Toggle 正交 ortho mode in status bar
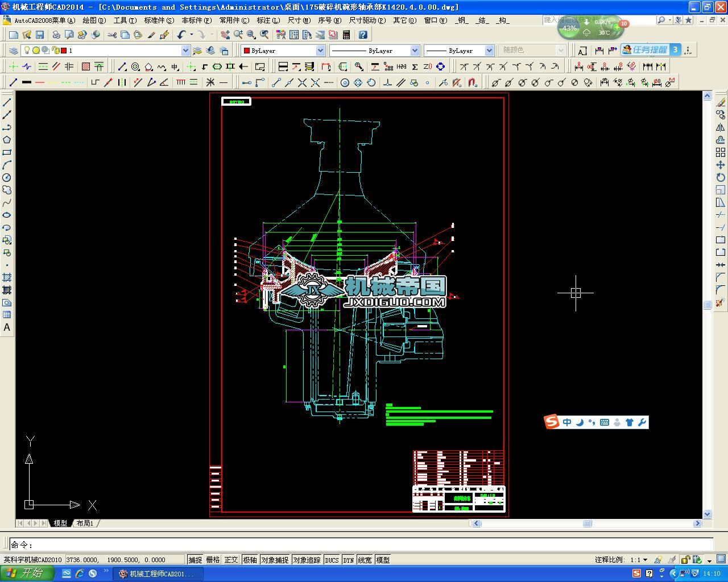 231,560
